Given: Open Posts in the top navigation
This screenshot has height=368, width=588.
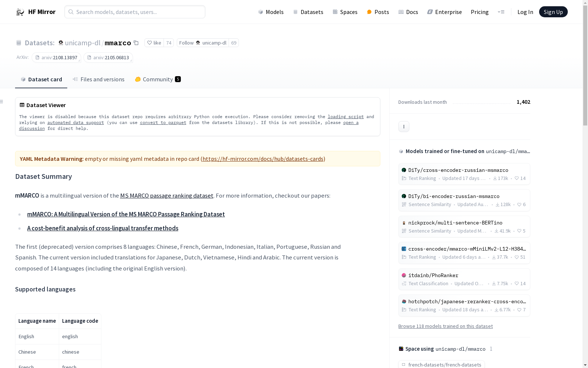Looking at the screenshot, I should tap(378, 12).
